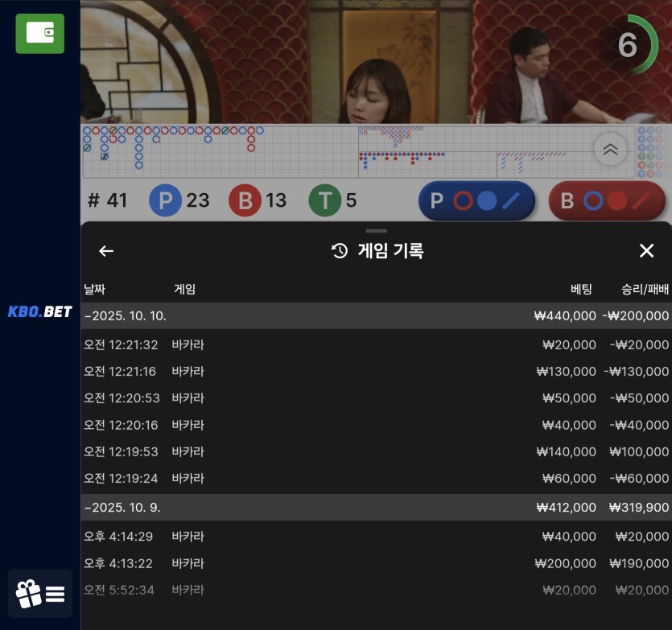
Task: Select the 오후 4:13:22 baccarat record
Action: coord(376,563)
